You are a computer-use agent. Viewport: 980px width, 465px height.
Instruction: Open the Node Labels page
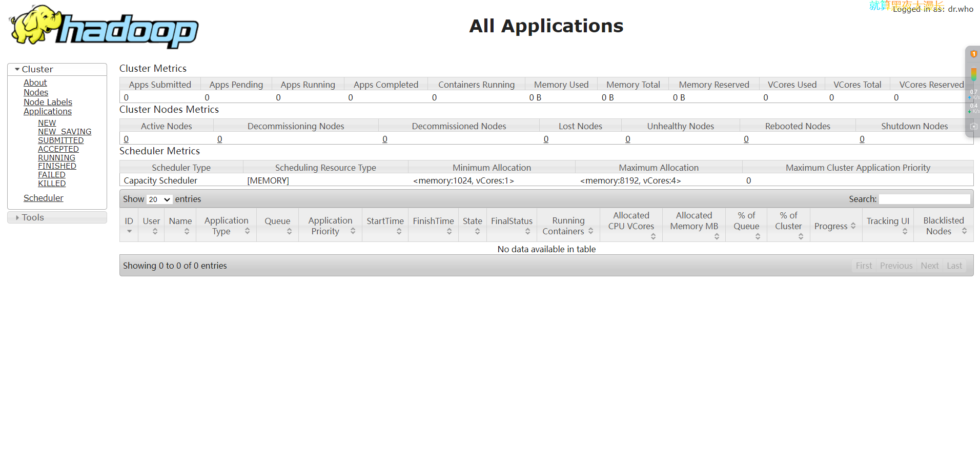point(48,102)
